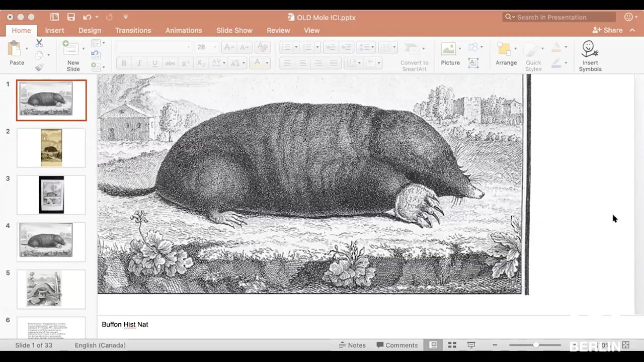Click the Decrease Font Size icon

click(245, 47)
